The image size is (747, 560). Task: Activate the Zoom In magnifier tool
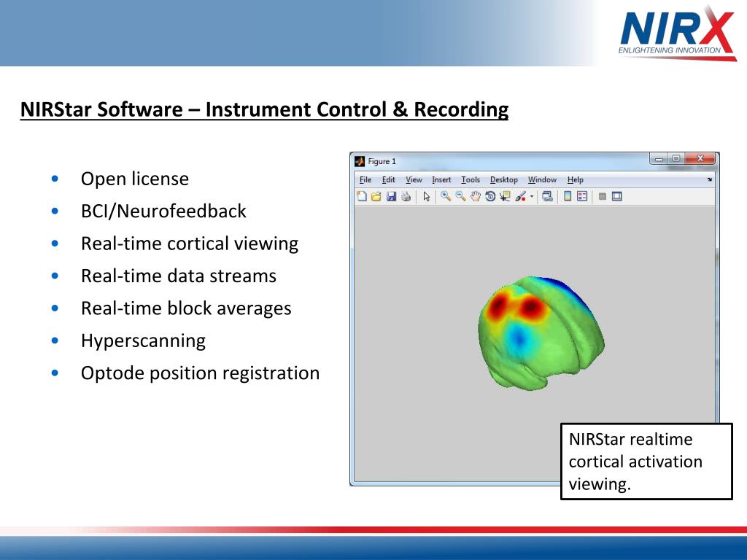click(x=446, y=195)
